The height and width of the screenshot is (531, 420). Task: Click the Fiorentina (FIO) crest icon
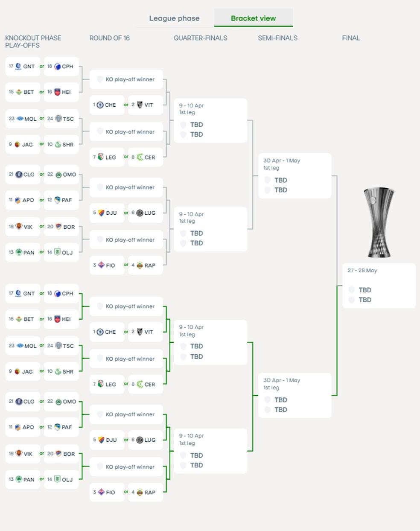101,265
